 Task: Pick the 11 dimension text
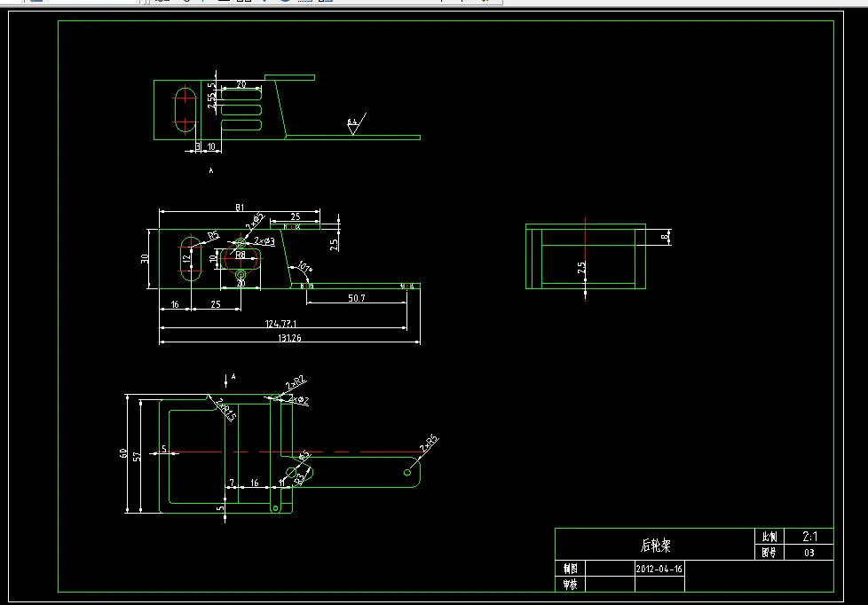(281, 483)
